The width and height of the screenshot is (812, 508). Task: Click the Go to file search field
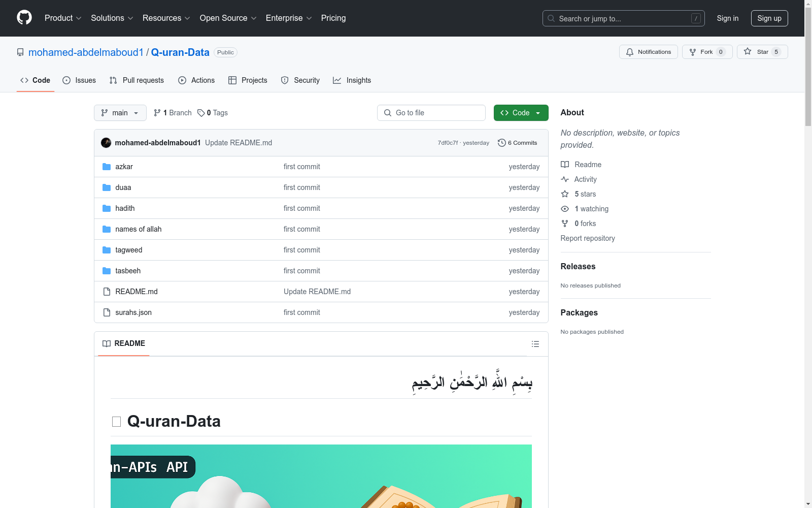click(431, 113)
